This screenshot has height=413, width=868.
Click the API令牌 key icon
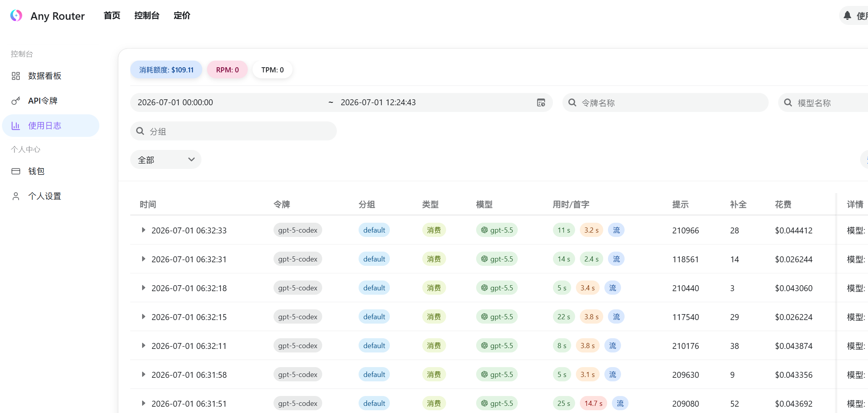tap(16, 101)
